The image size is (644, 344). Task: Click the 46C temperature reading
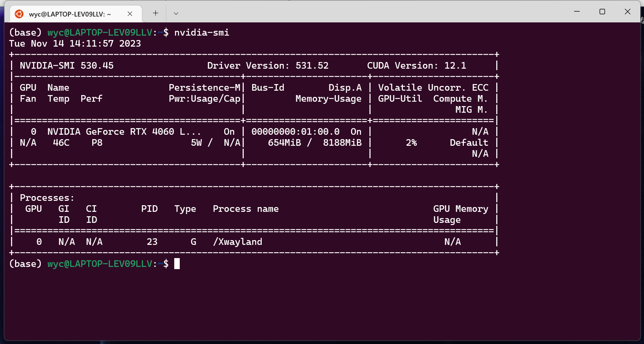coord(61,143)
